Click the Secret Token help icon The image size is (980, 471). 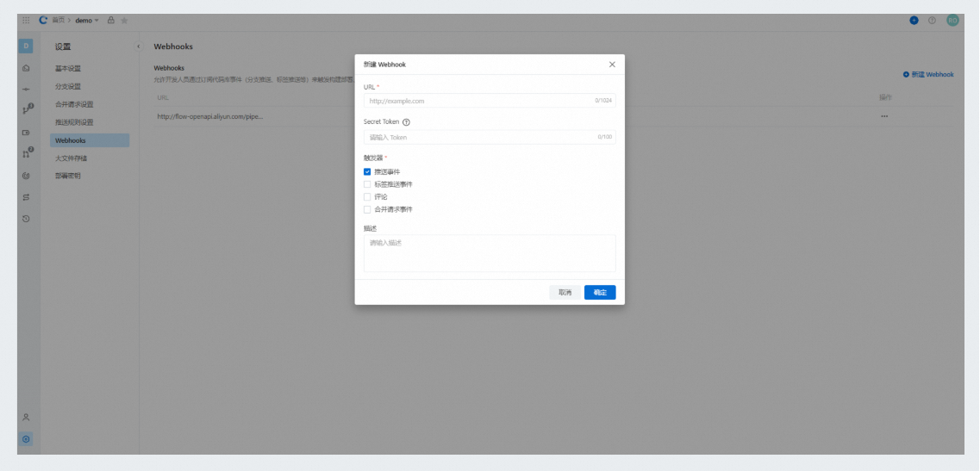(x=406, y=122)
